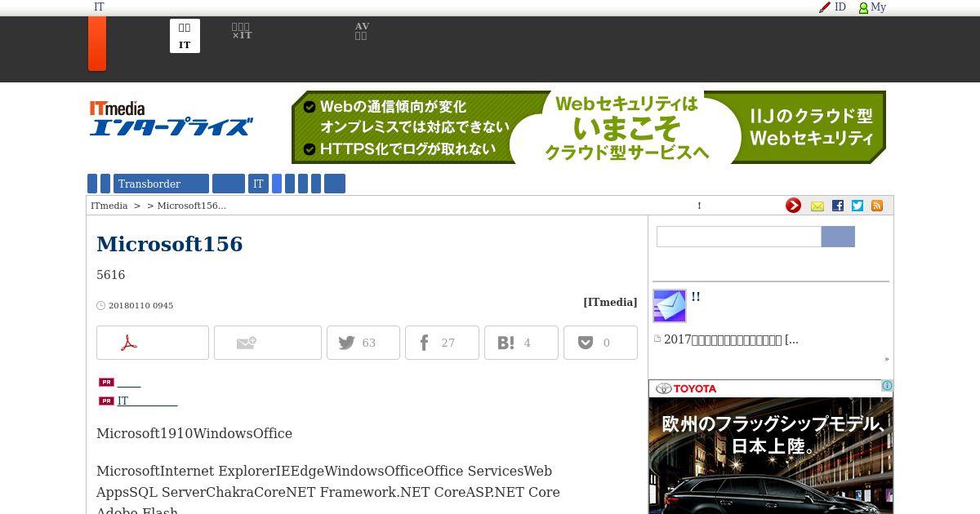Click the Toyota ad info icon
The image size is (980, 514).
887,386
